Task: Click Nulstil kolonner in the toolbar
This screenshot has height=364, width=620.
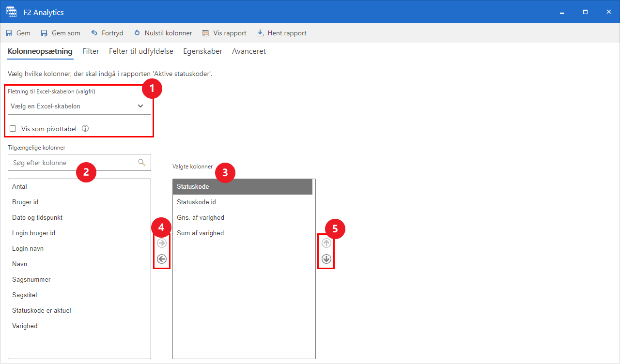Action: coord(163,33)
